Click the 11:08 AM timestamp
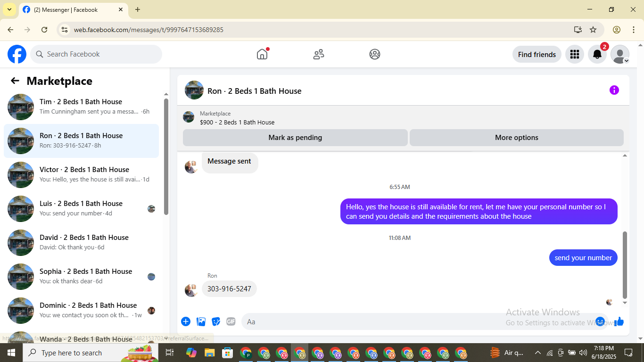Viewport: 644px width, 362px height. [400, 238]
